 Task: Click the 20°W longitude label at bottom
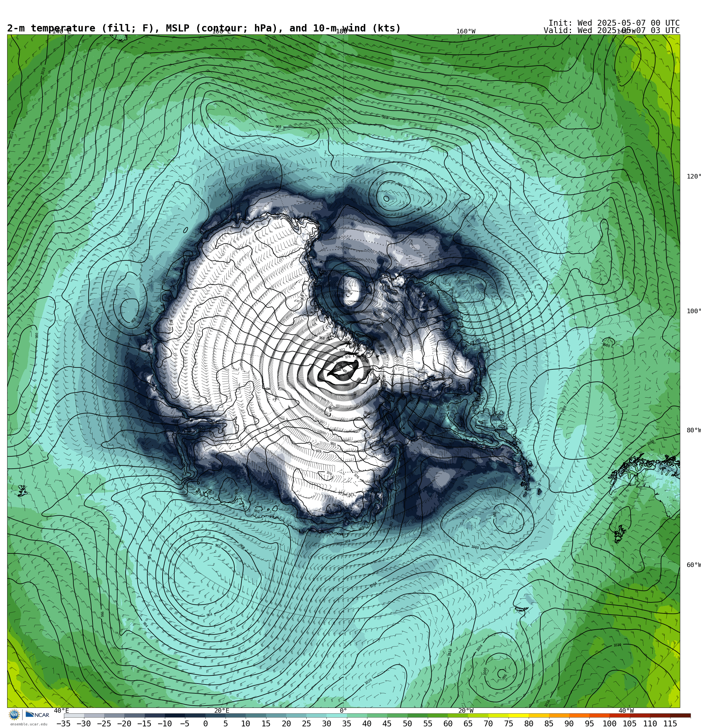466,710
